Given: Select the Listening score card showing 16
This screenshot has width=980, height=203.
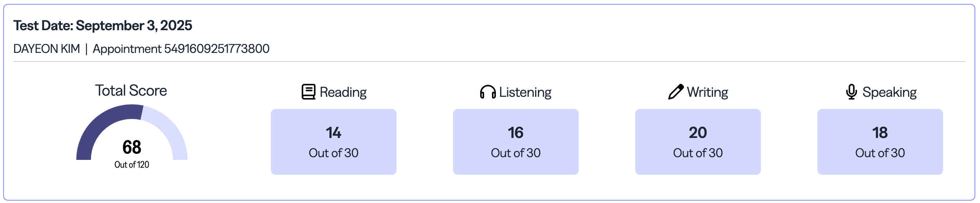Looking at the screenshot, I should click(x=516, y=141).
